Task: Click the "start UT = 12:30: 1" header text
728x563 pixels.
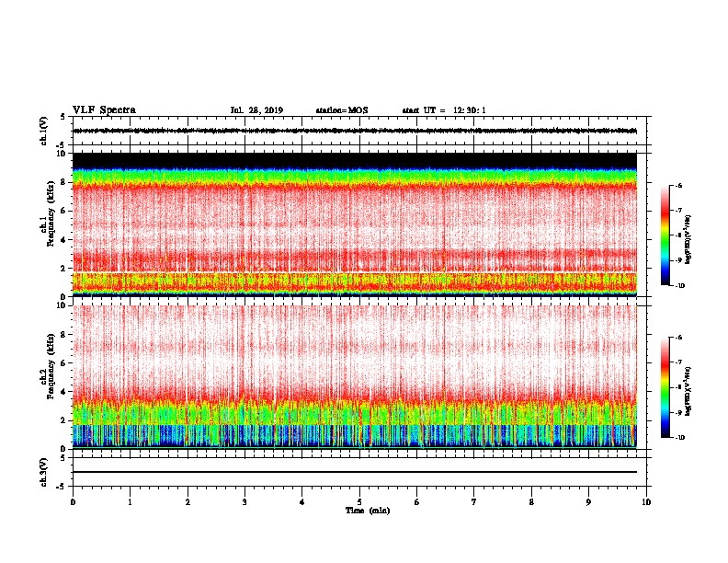Action: [x=444, y=110]
